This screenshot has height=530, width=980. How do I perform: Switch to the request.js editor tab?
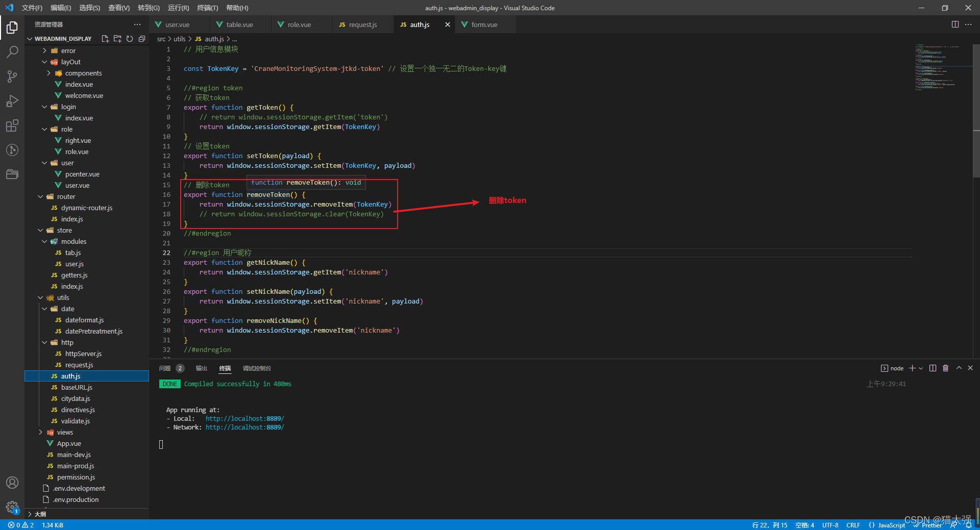(363, 24)
